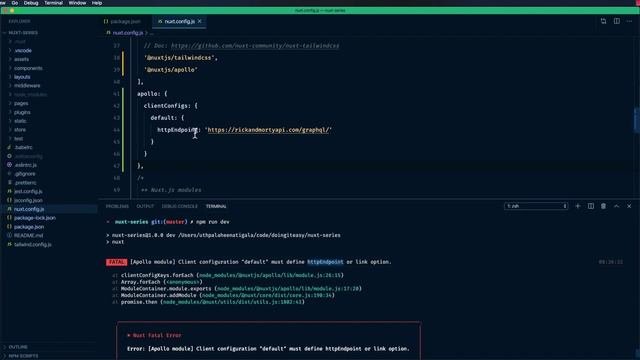Click the FATAL badge in terminal
Screen dimensions: 640x360
(x=116, y=262)
